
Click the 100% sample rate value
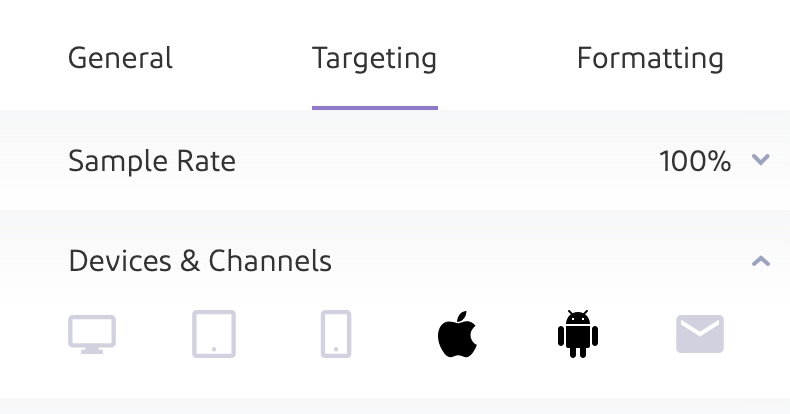coord(695,160)
